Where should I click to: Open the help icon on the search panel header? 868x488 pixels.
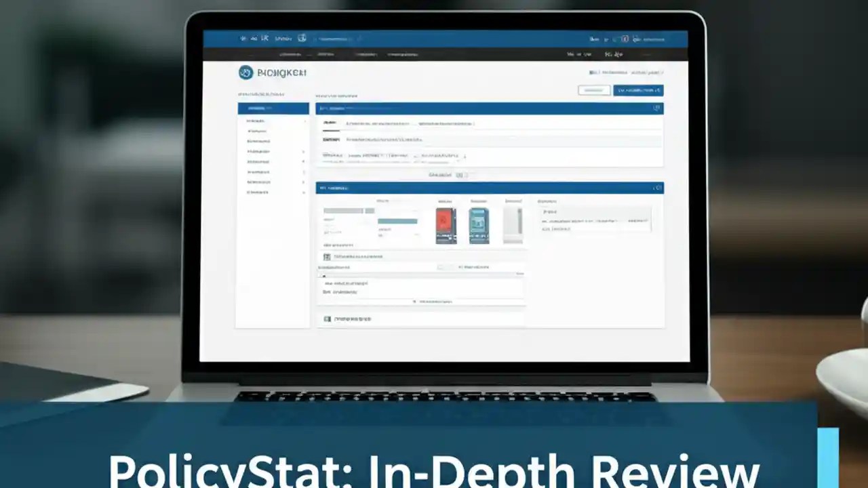click(x=656, y=108)
